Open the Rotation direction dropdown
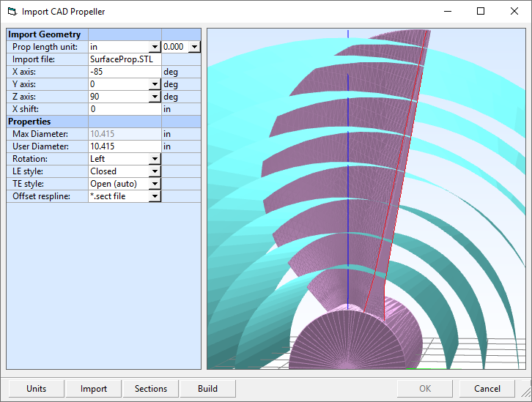Image resolution: width=532 pixels, height=402 pixels. pyautogui.click(x=154, y=159)
